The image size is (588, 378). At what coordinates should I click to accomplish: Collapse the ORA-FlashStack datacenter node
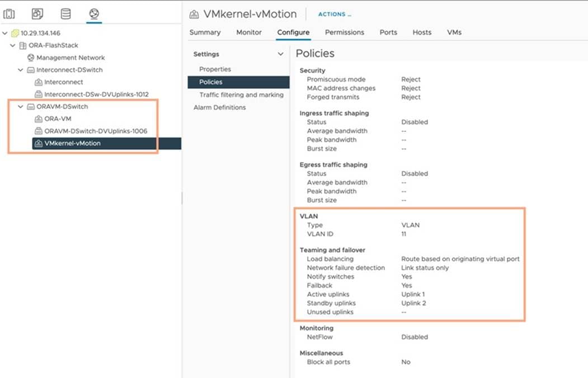pyautogui.click(x=12, y=45)
